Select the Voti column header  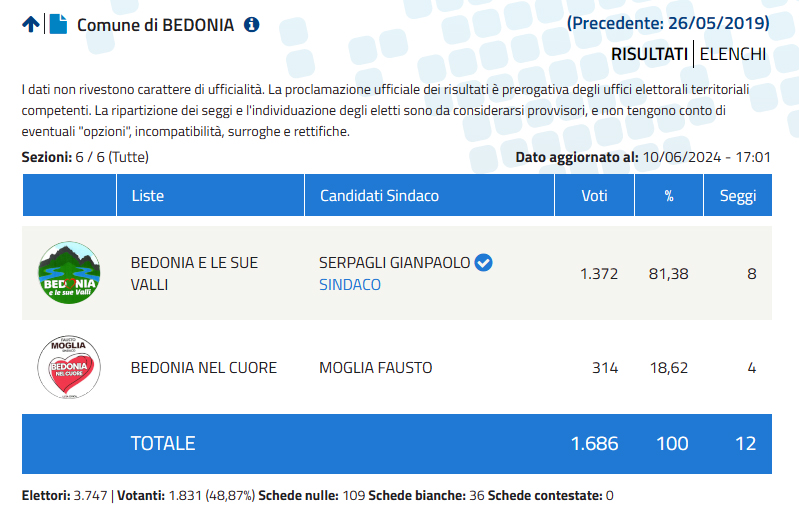pyautogui.click(x=594, y=195)
